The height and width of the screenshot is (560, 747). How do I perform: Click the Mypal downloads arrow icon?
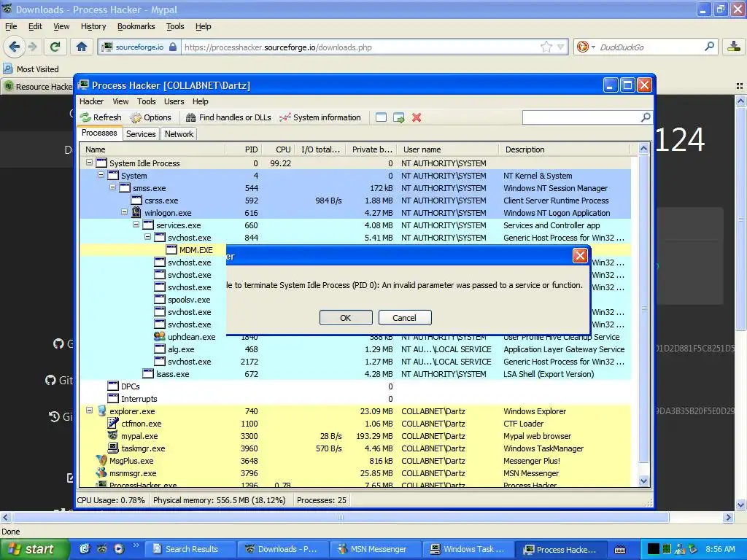tap(734, 47)
